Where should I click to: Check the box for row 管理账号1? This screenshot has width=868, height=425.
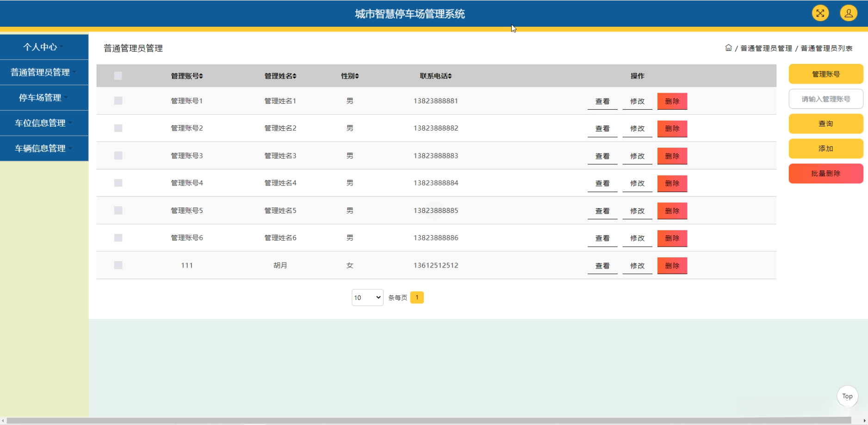tap(118, 100)
